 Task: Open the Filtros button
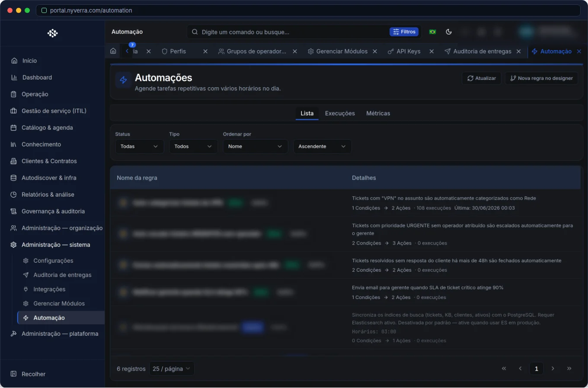coord(405,32)
